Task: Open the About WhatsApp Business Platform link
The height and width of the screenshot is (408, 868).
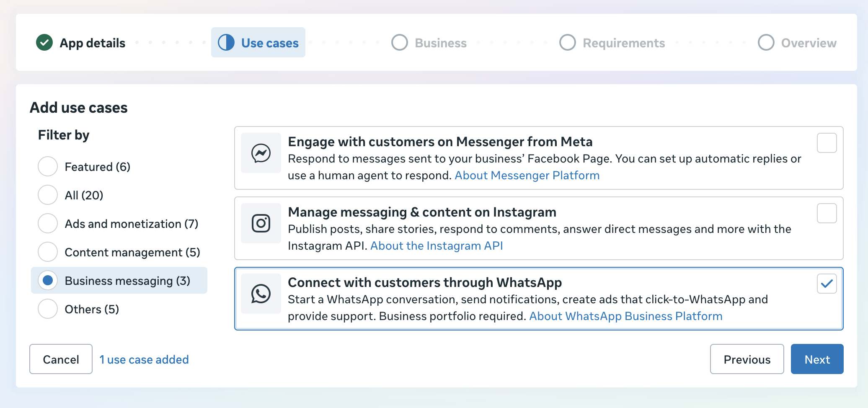Action: tap(626, 316)
